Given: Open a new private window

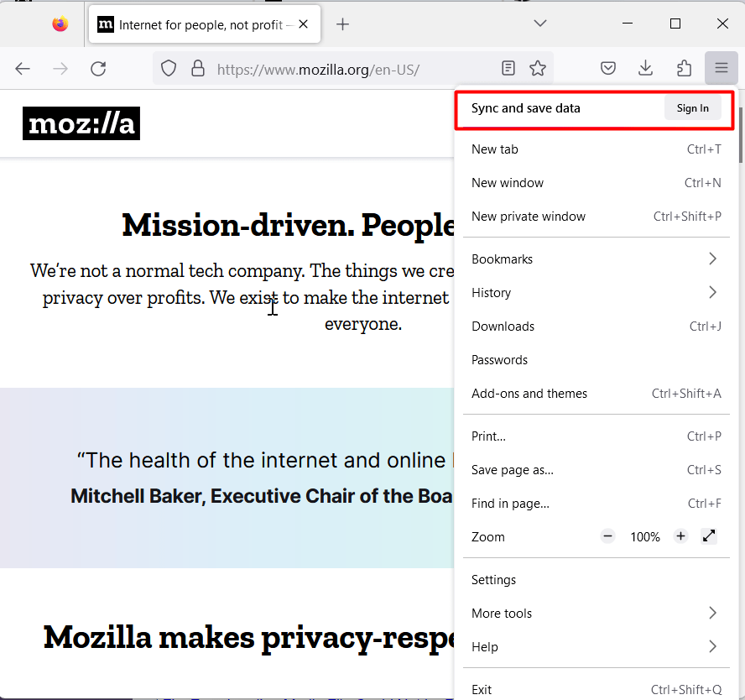Looking at the screenshot, I should coord(529,216).
